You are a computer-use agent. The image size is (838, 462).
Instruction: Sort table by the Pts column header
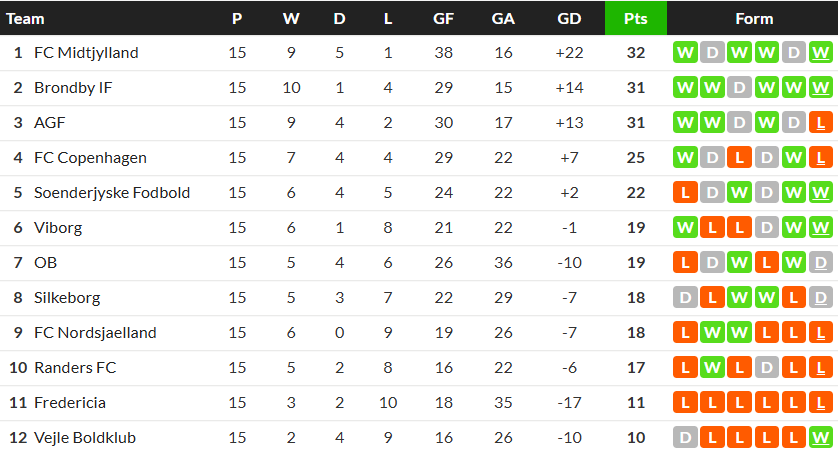point(635,18)
